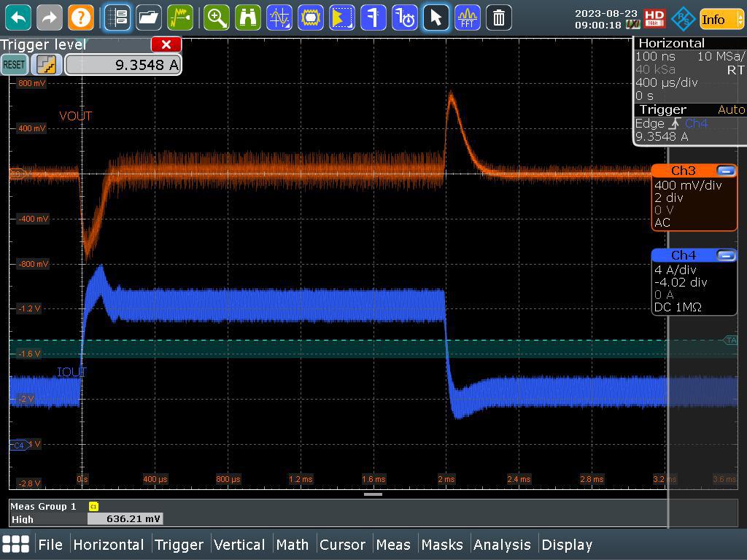Open the FFT analysis tool
Viewport: 747px width, 560px height.
click(467, 17)
